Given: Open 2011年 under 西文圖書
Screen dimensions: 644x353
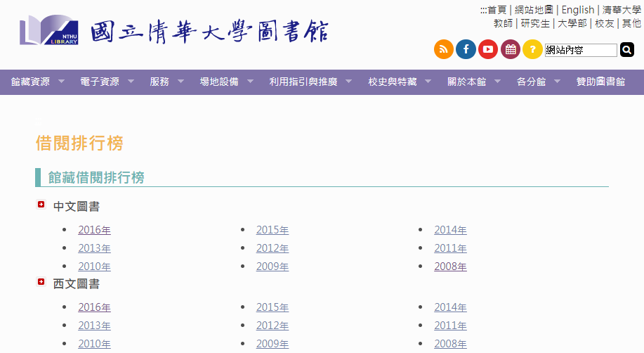Looking at the screenshot, I should [x=451, y=326].
